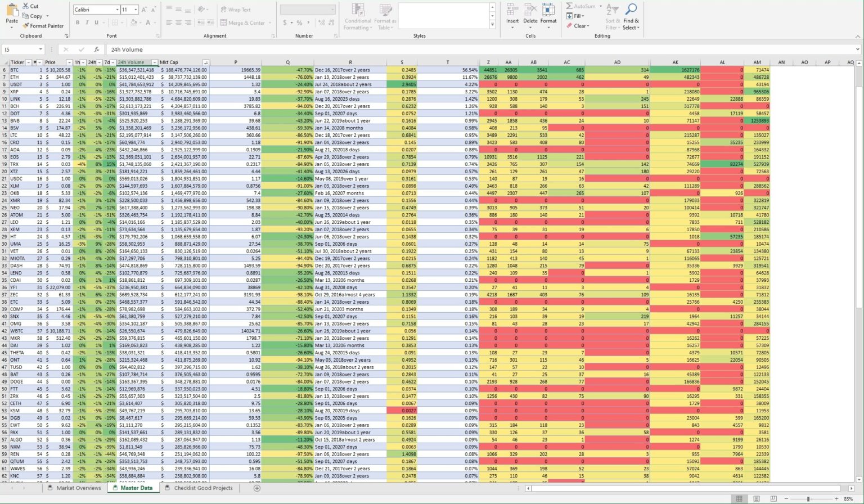Image resolution: width=864 pixels, height=504 pixels.
Task: Open the Fill dropdown
Action: click(x=574, y=16)
